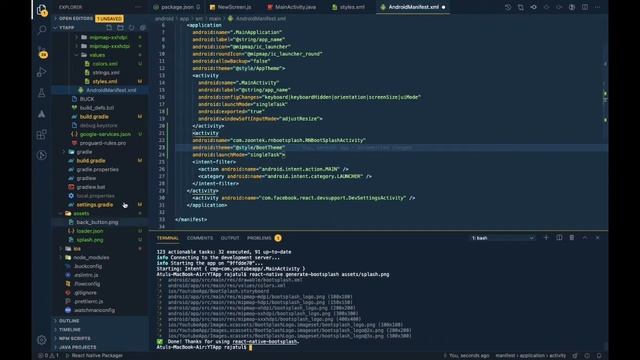Viewport: 640px width, 360px height.
Task: Switch to the styles.xml editor tab
Action: [351, 7]
